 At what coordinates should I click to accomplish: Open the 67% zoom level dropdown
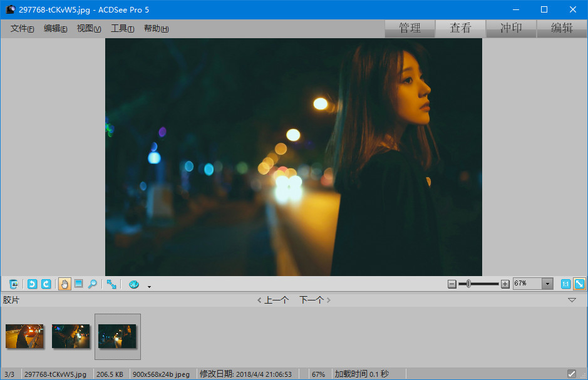coord(548,284)
